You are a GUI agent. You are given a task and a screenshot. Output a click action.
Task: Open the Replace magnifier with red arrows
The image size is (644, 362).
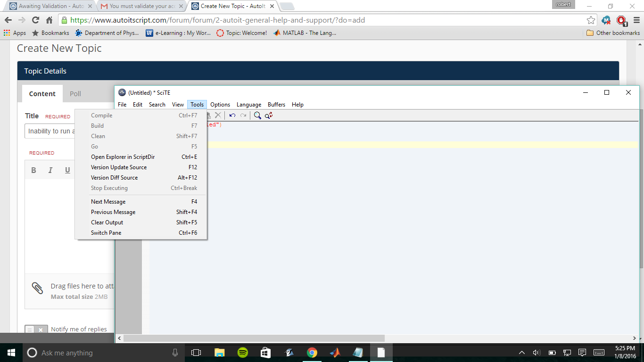(x=269, y=115)
